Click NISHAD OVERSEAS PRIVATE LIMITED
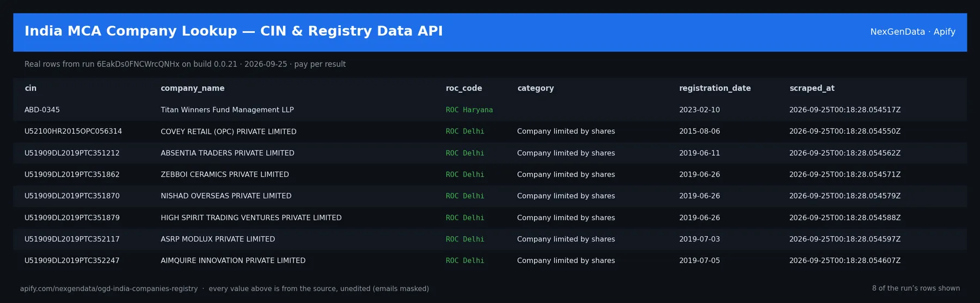This screenshot has width=980, height=303. coord(226,196)
